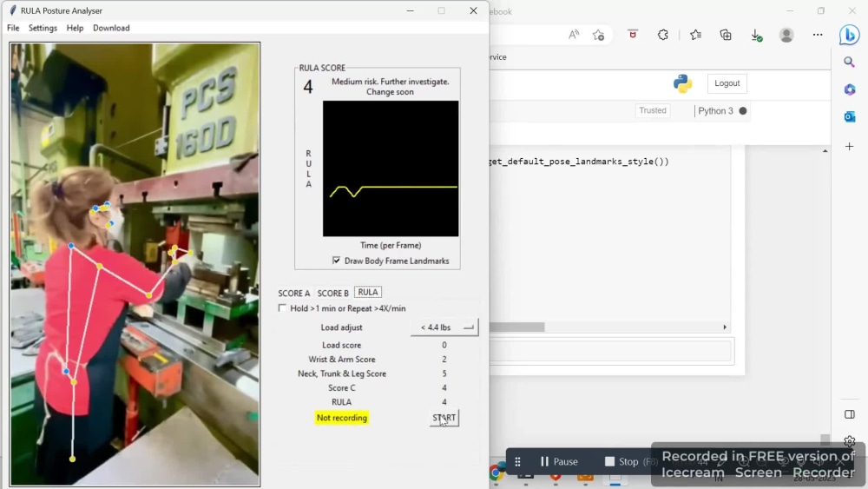Click the empty notebook input cell
This screenshot has width=868, height=489.
611,351
